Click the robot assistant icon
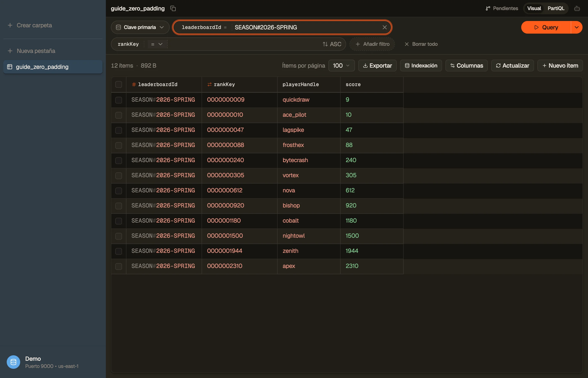Image resolution: width=588 pixels, height=378 pixels. coord(577,9)
